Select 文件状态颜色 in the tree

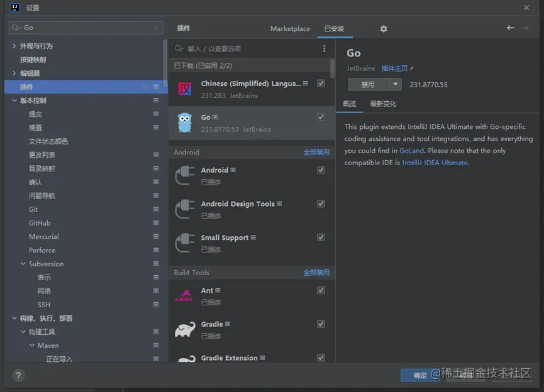click(48, 141)
